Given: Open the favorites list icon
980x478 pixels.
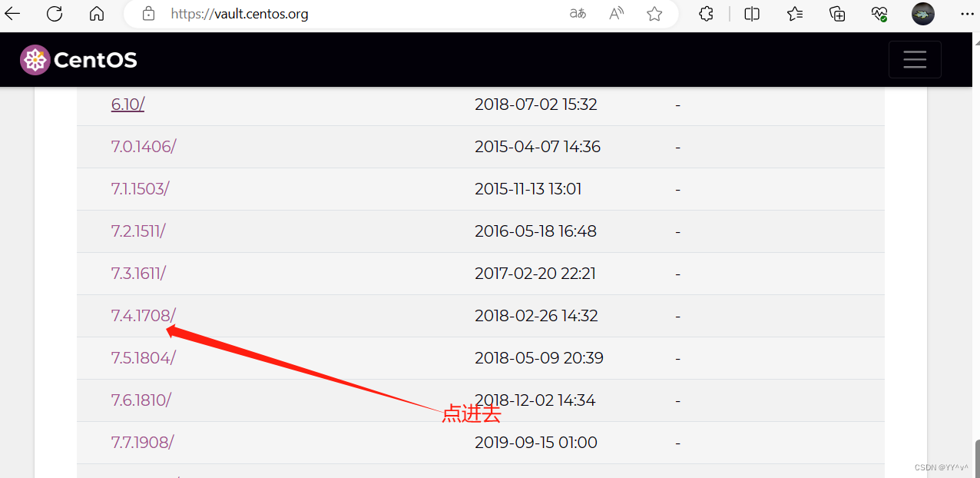Looking at the screenshot, I should click(x=795, y=14).
